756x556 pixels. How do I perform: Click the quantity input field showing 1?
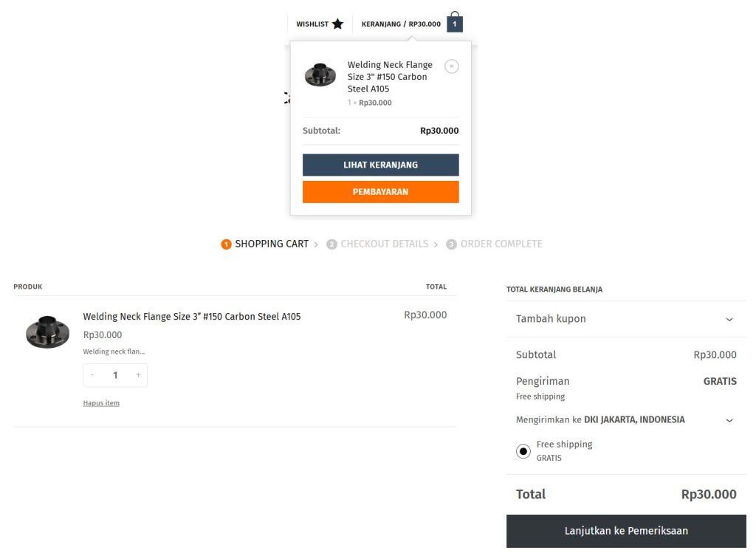pos(115,375)
